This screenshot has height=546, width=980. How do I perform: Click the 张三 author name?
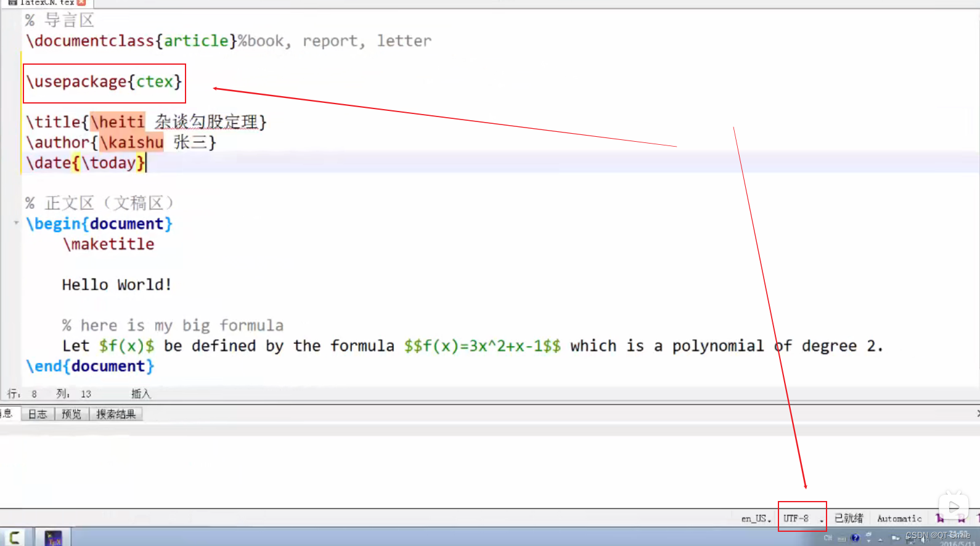[190, 142]
